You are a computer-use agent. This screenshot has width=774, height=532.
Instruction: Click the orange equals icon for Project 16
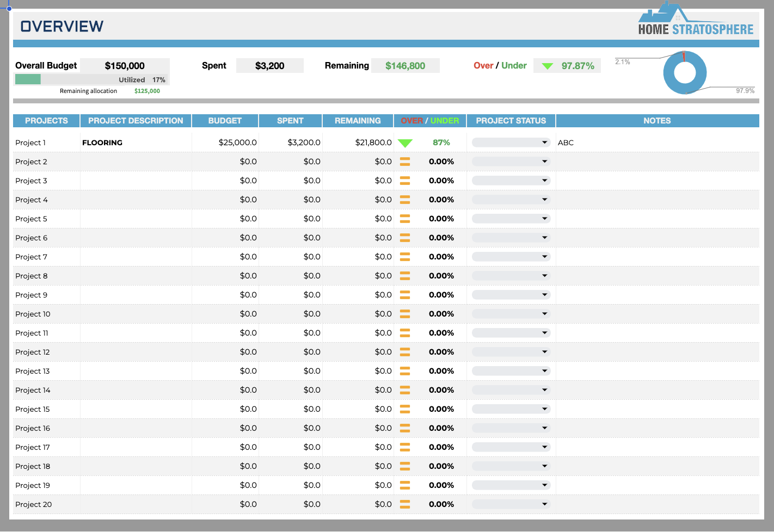click(x=405, y=428)
